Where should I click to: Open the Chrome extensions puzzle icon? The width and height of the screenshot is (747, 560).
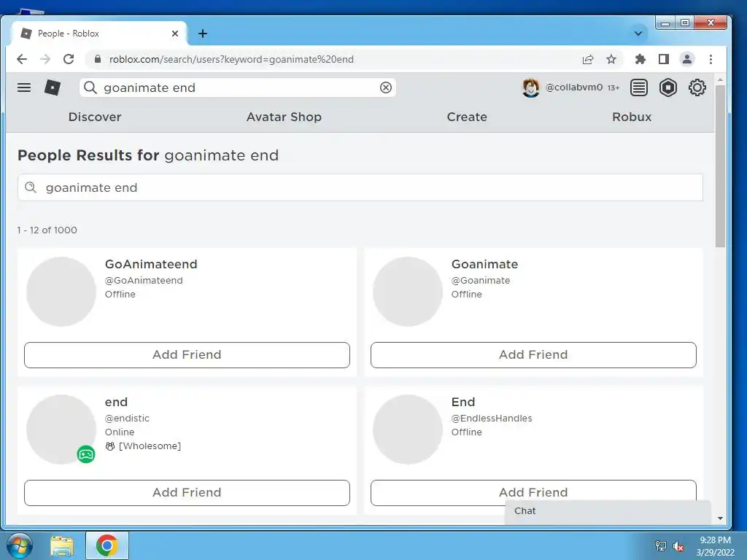click(x=640, y=59)
